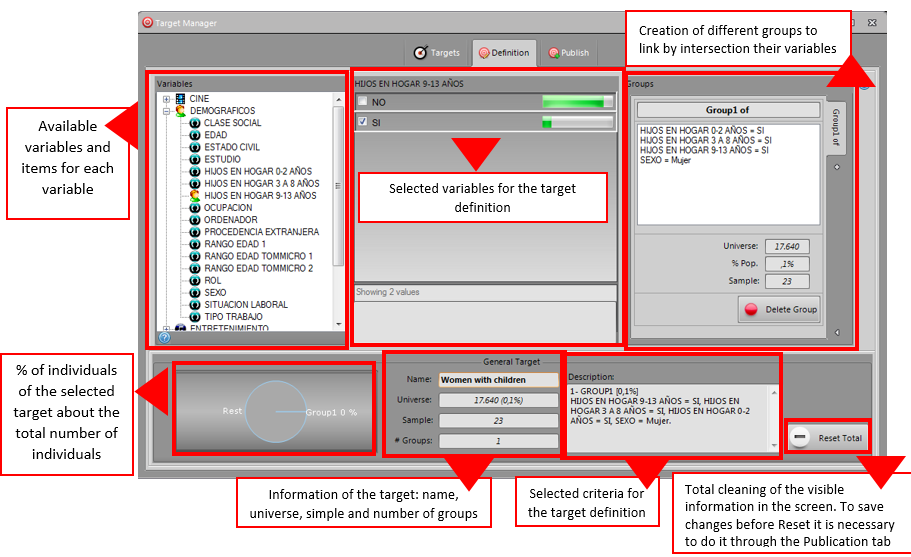Click the target Name input field
This screenshot has width=911, height=557.
498,380
